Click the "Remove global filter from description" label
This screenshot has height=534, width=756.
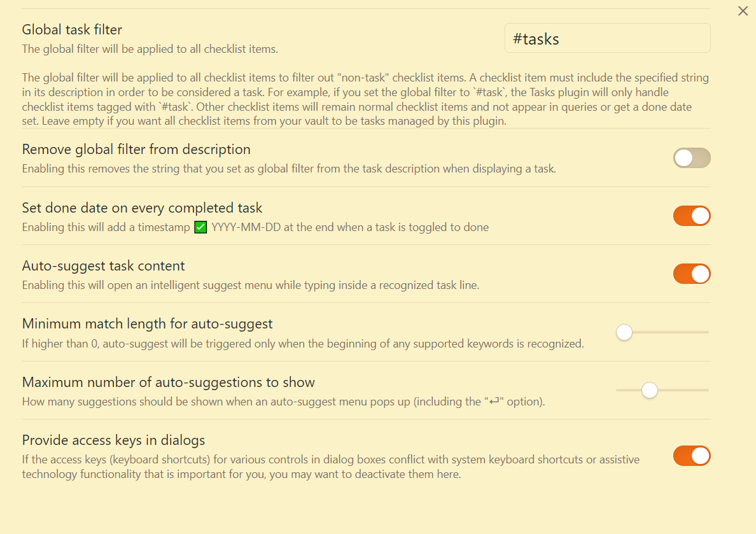[136, 149]
